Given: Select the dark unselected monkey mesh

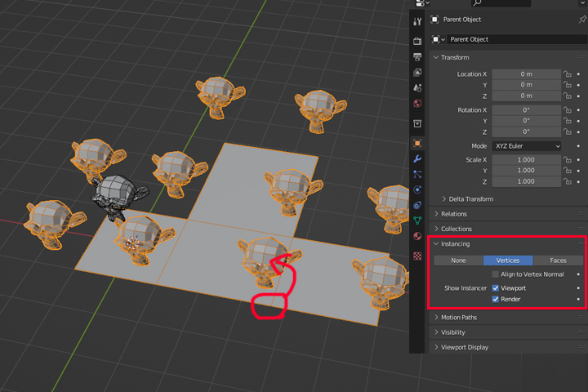Looking at the screenshot, I should tap(116, 194).
